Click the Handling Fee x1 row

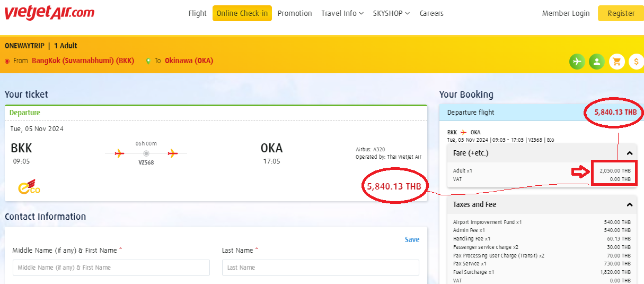tap(542, 239)
